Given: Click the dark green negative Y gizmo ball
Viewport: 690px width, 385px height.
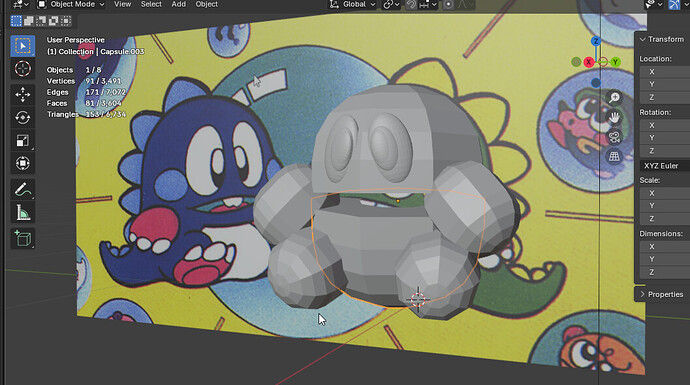Looking at the screenshot, I should click(x=576, y=62).
